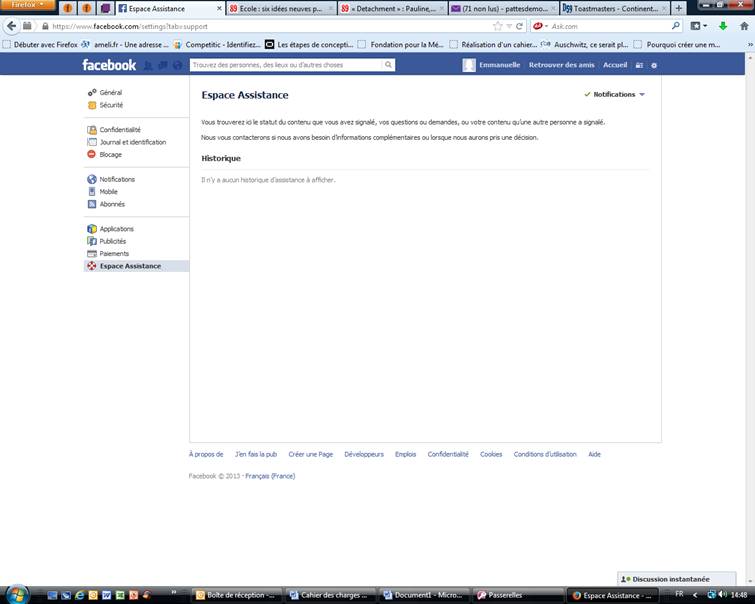Image resolution: width=755 pixels, height=604 pixels.
Task: Switch to Ecole : six idées neuves tab
Action: (281, 9)
